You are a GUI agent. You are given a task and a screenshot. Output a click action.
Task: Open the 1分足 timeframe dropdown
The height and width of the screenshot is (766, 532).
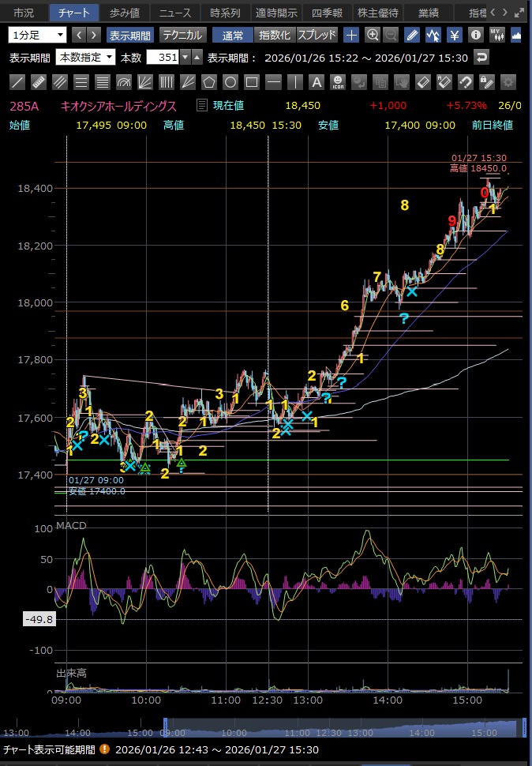click(38, 35)
